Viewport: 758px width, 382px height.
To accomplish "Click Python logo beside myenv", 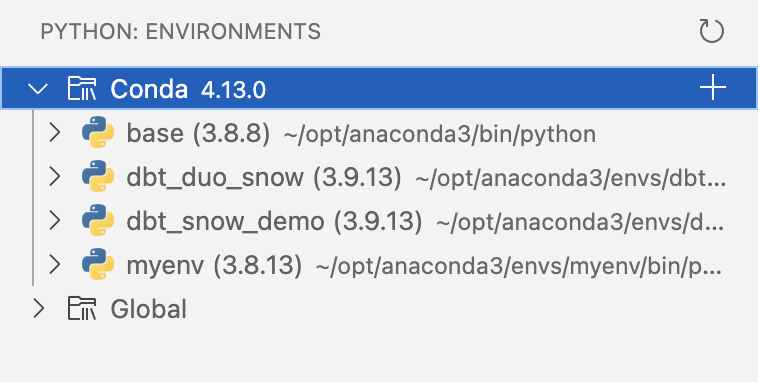I will [x=98, y=264].
